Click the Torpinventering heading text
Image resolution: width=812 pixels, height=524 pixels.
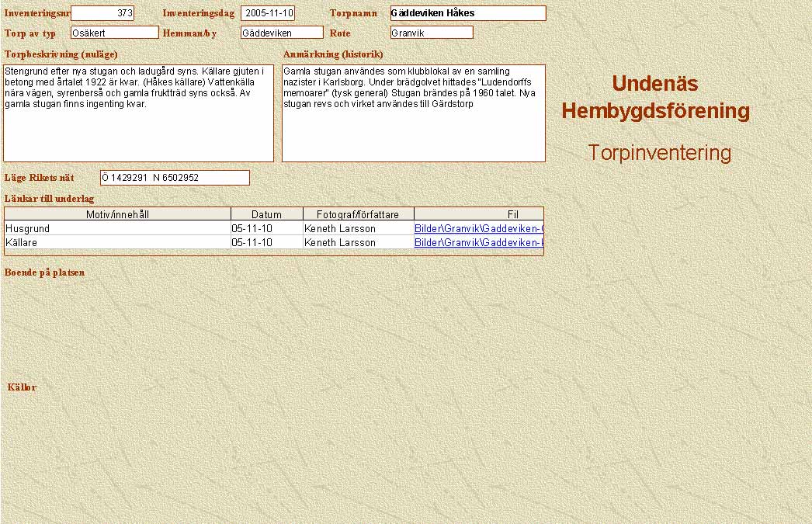[x=659, y=153]
